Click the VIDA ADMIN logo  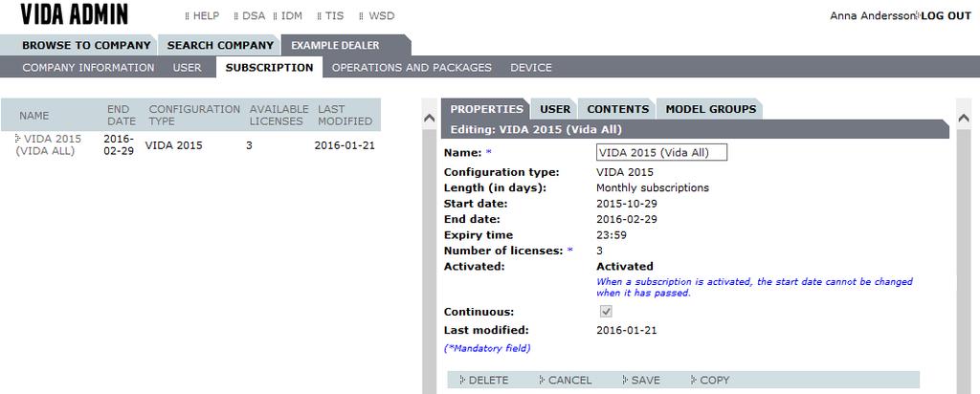[x=75, y=15]
